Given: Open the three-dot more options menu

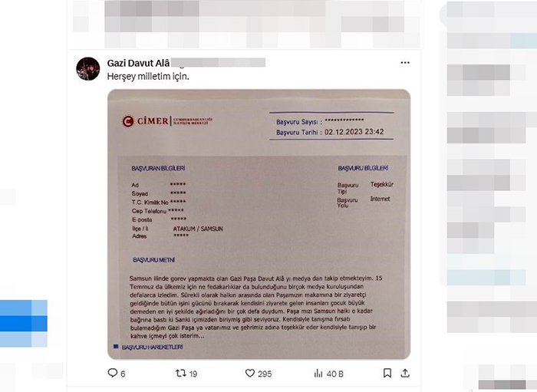Looking at the screenshot, I should tap(405, 63).
